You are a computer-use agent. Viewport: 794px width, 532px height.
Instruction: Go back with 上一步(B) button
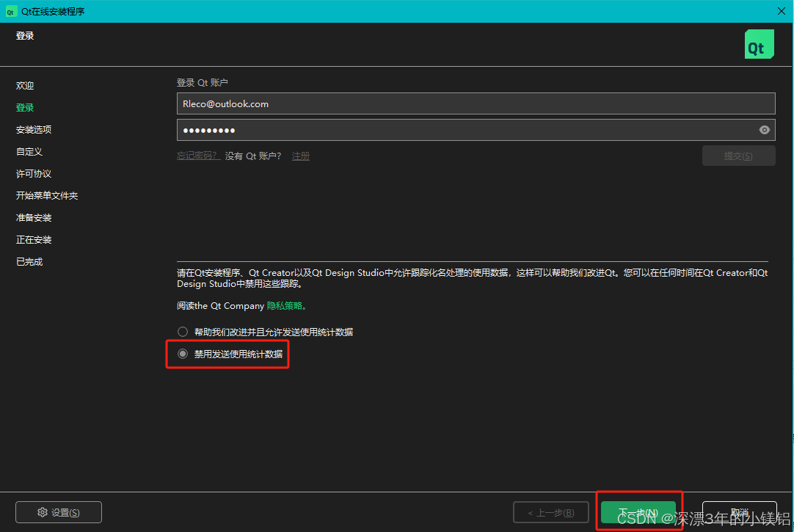(551, 512)
